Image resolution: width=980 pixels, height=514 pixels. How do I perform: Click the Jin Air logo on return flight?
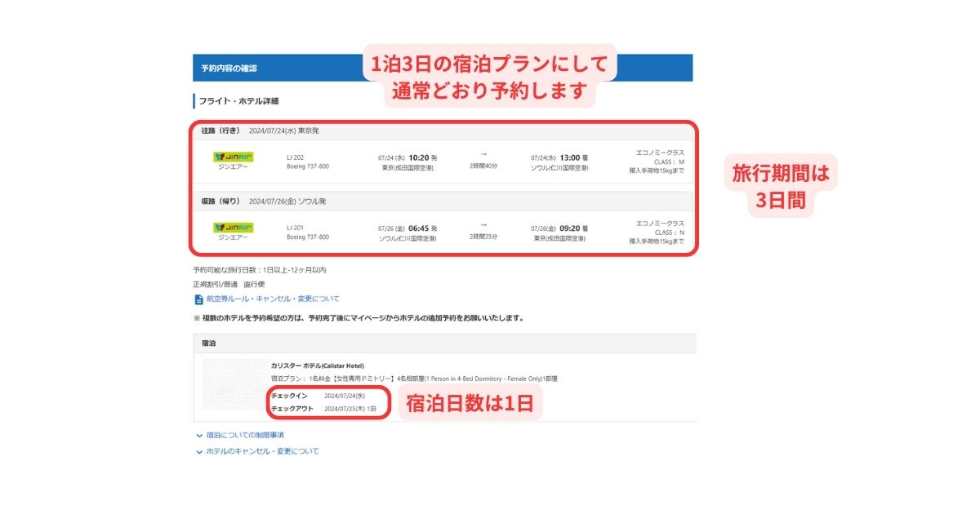[233, 226]
